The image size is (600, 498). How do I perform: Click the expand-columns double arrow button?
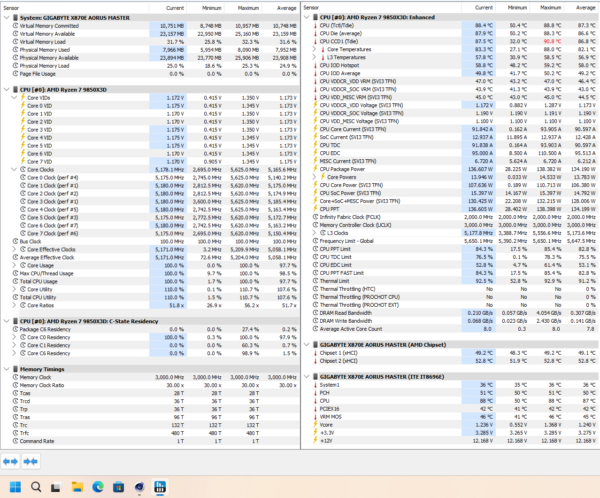point(10,461)
